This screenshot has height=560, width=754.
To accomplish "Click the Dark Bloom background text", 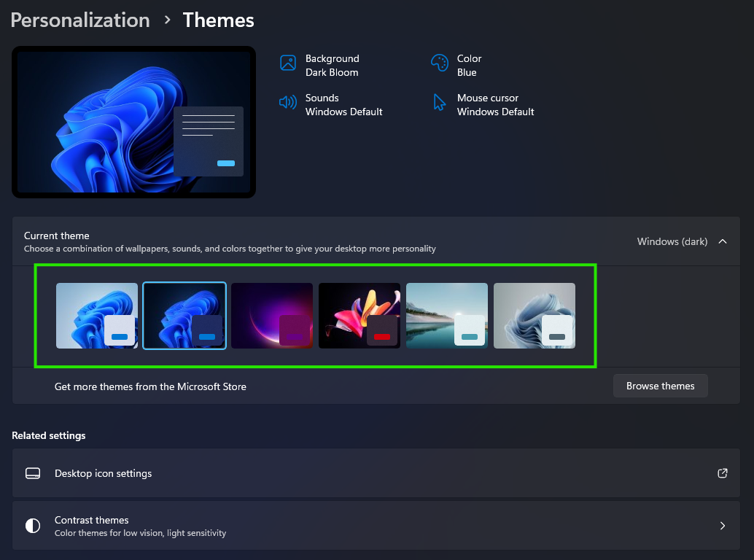I will [332, 73].
